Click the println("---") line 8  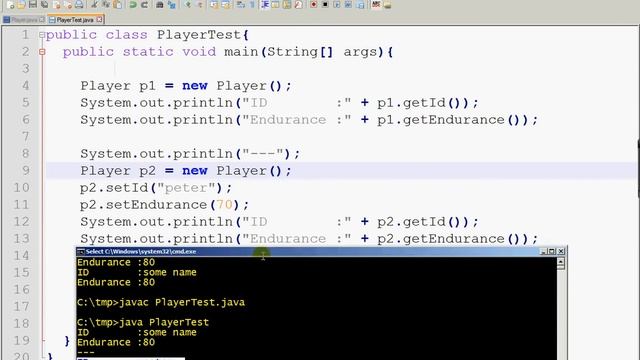(x=190, y=154)
